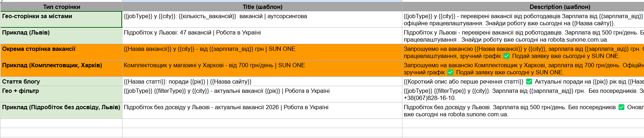Select the 'Description (шаблон)' header cell
Image resolution: width=644 pixels, height=138 pixels.
523,7
